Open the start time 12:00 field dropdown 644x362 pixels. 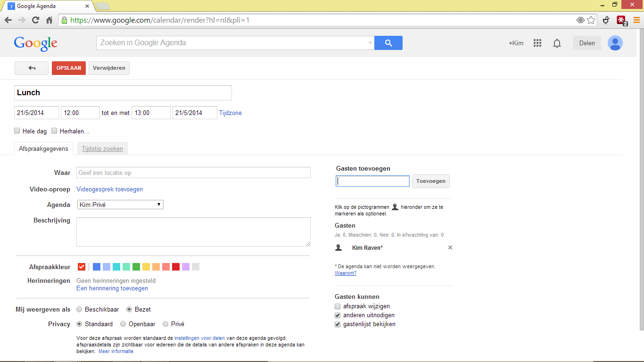point(80,113)
